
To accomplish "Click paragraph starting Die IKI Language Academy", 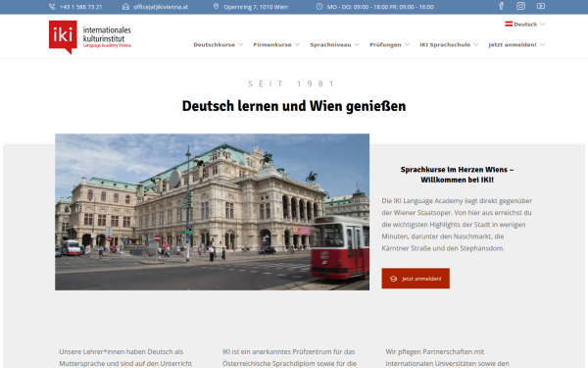I will (457, 225).
